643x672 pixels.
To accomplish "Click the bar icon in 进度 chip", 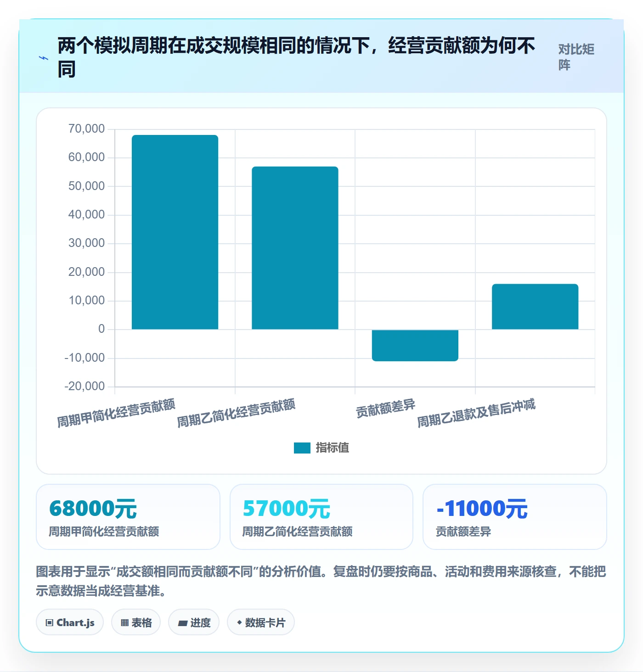I will [182, 623].
